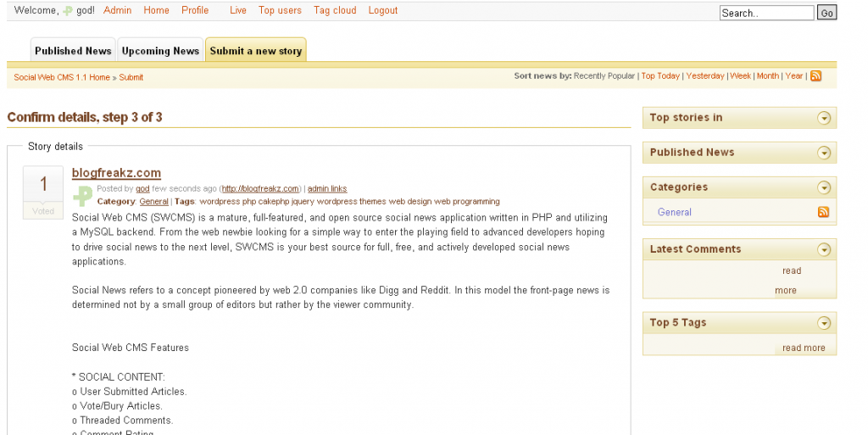The width and height of the screenshot is (868, 435).
Task: Click the user avatar icon beside story
Action: (82, 196)
